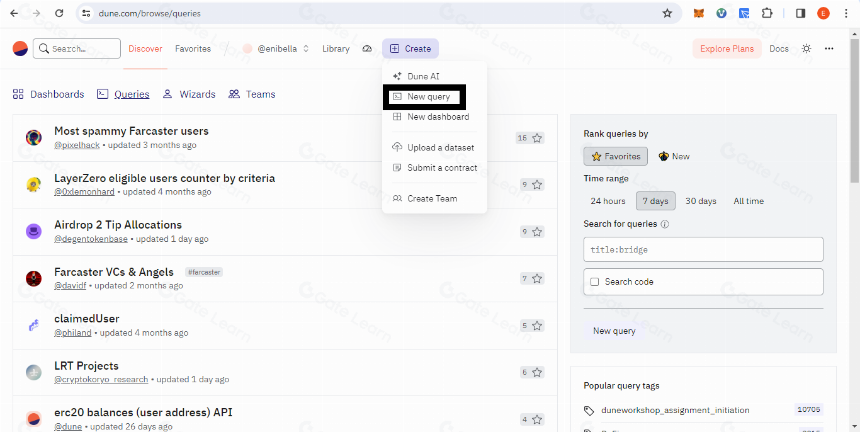Click the Dune logo icon
Screen dimensions: 860x432
(20, 49)
